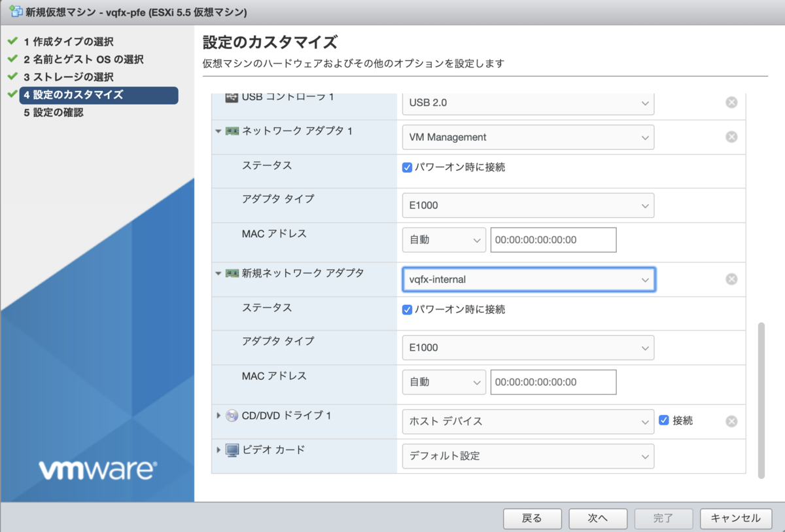Remove Network Adapter 1 with X icon
785x532 pixels.
coord(731,137)
